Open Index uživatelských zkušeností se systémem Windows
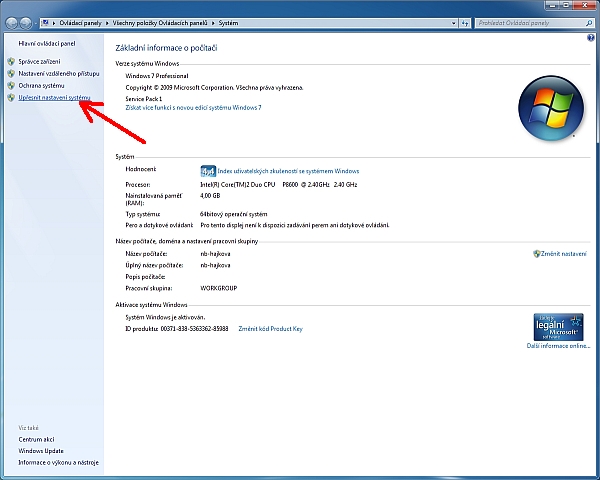 288,171
